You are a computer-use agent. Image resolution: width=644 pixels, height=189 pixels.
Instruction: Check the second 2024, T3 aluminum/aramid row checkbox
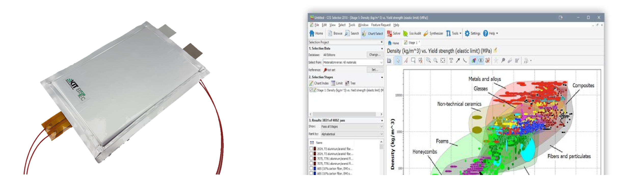click(x=311, y=154)
